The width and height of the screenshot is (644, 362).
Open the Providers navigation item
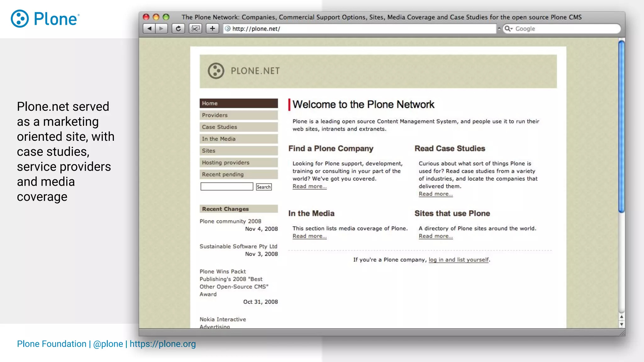click(x=239, y=115)
